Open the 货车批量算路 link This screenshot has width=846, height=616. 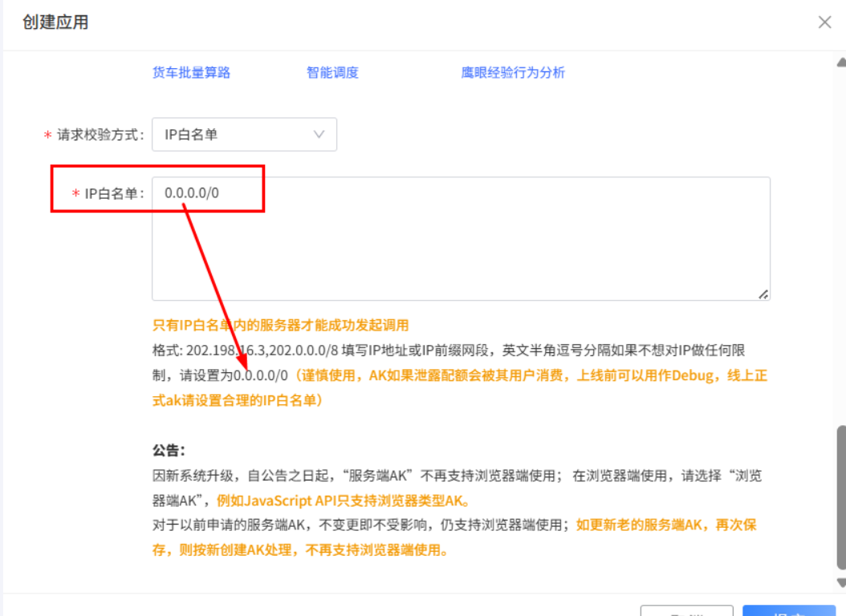(191, 72)
